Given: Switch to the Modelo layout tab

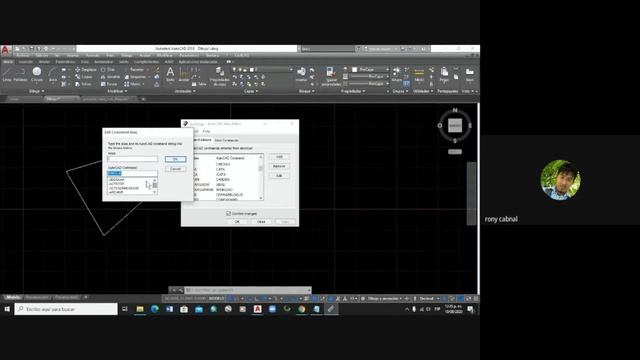Looking at the screenshot, I should point(13,298).
